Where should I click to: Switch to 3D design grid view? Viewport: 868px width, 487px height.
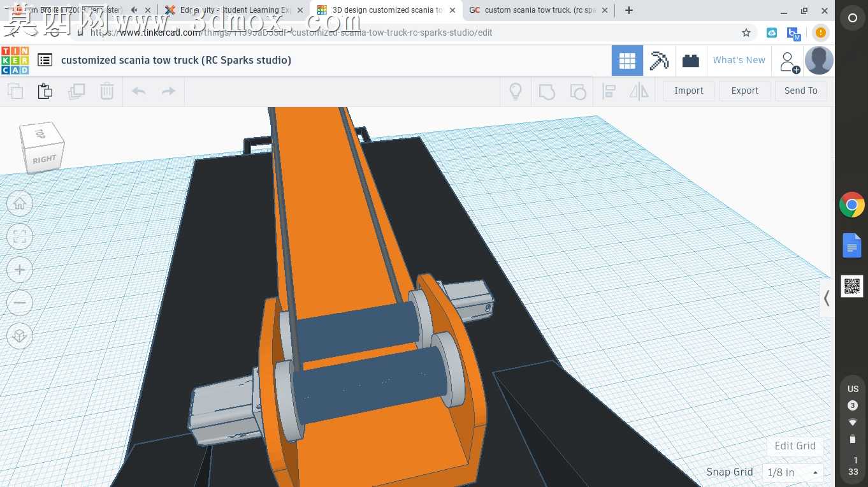627,61
